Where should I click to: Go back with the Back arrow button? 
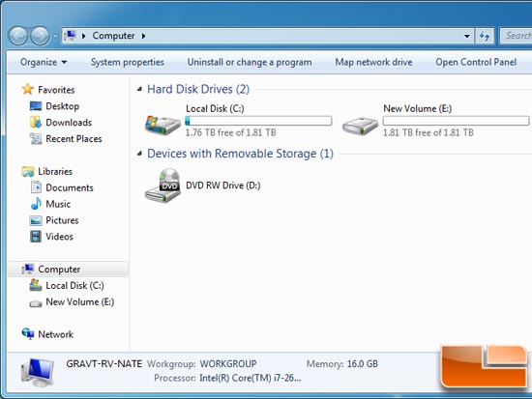pos(18,36)
